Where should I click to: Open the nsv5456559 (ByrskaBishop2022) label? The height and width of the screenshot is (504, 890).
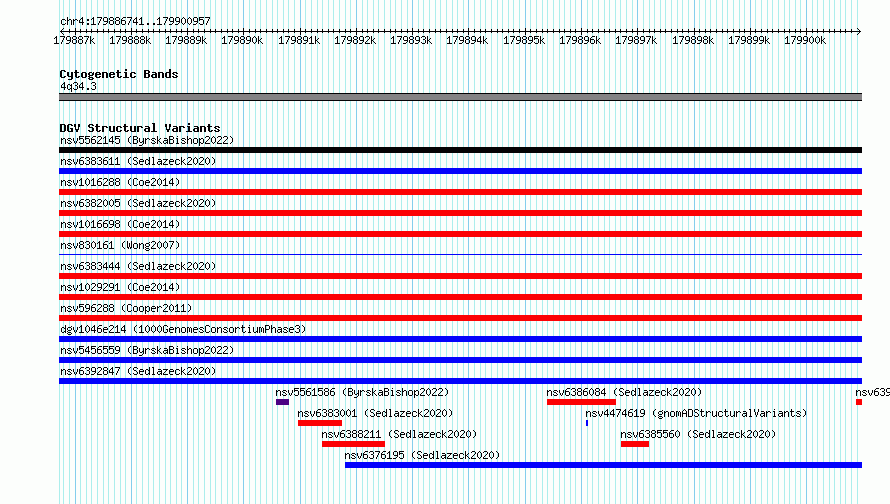pos(147,350)
